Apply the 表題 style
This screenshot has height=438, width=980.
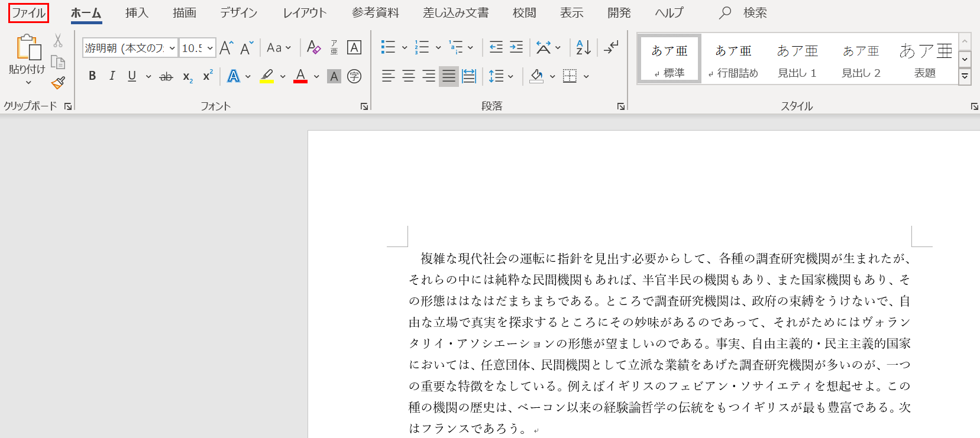pos(925,59)
